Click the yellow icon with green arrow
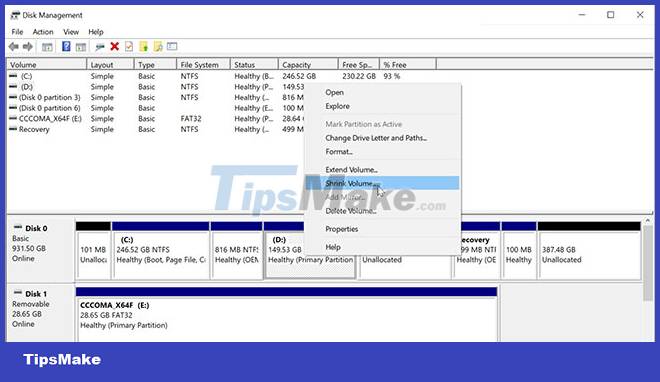 [144, 47]
